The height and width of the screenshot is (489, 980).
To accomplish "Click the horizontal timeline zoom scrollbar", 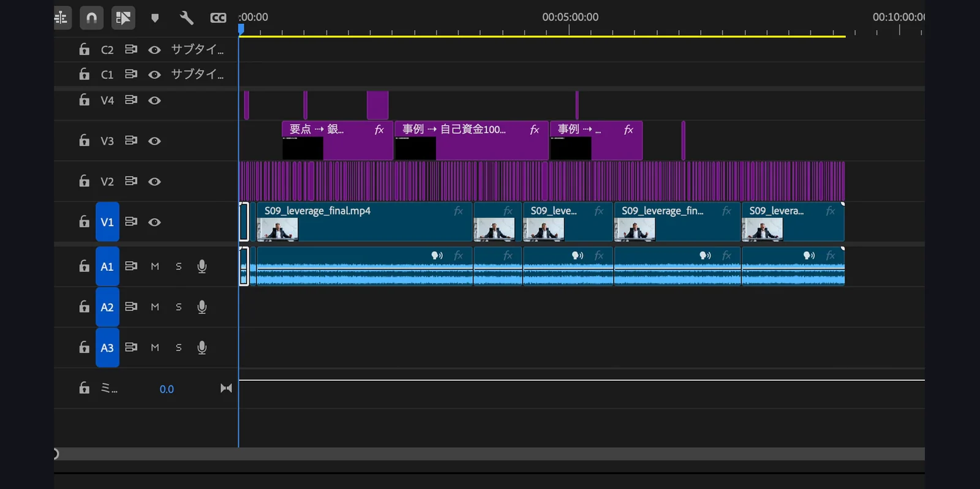I will point(489,453).
